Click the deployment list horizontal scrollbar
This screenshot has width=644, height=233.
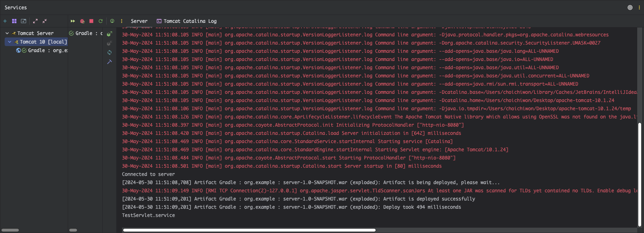click(73, 230)
